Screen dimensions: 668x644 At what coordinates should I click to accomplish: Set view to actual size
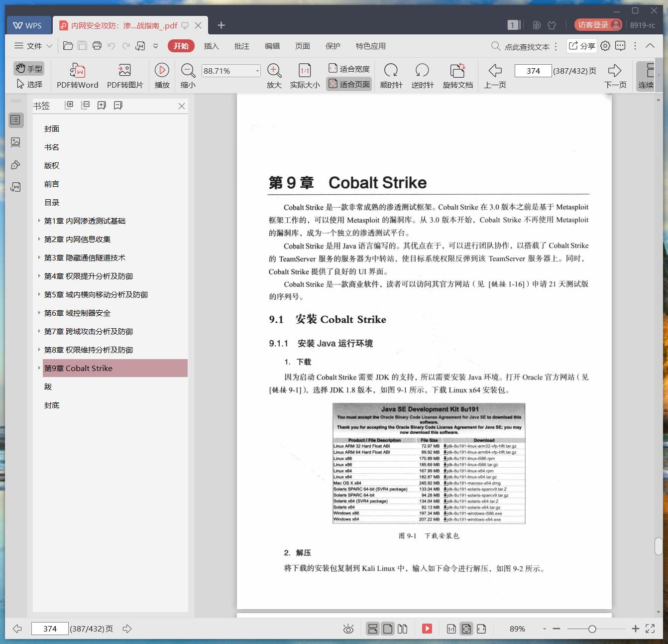click(x=305, y=76)
